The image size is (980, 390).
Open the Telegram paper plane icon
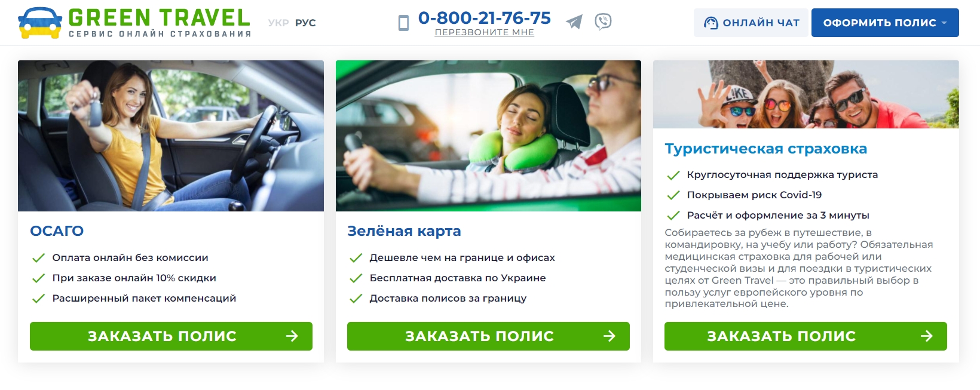coord(574,22)
